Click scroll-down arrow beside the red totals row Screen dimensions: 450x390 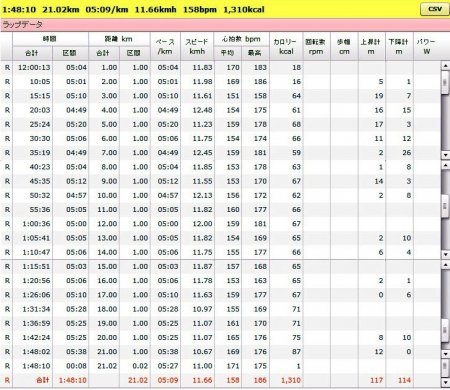[x=445, y=382]
